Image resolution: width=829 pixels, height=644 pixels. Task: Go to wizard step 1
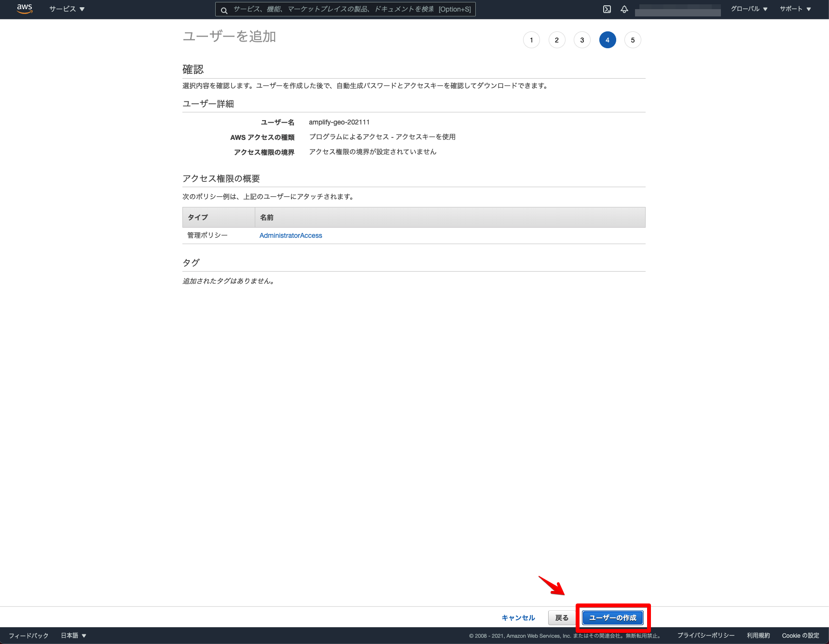531,40
